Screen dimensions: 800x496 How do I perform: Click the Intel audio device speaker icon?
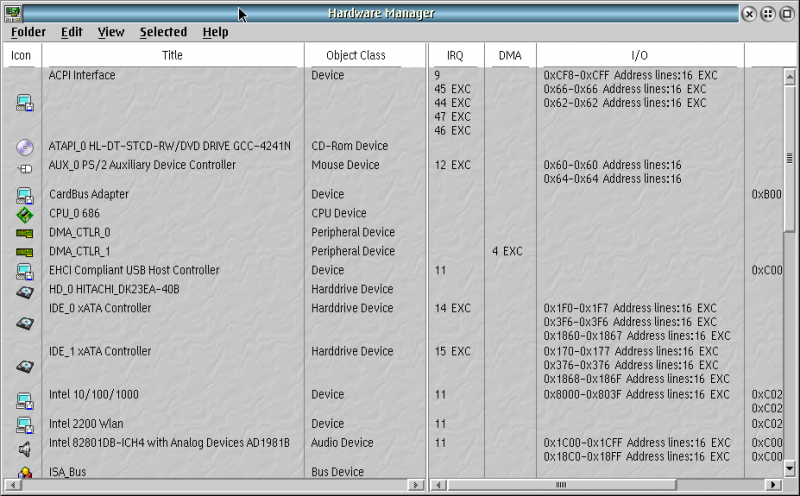click(x=25, y=449)
